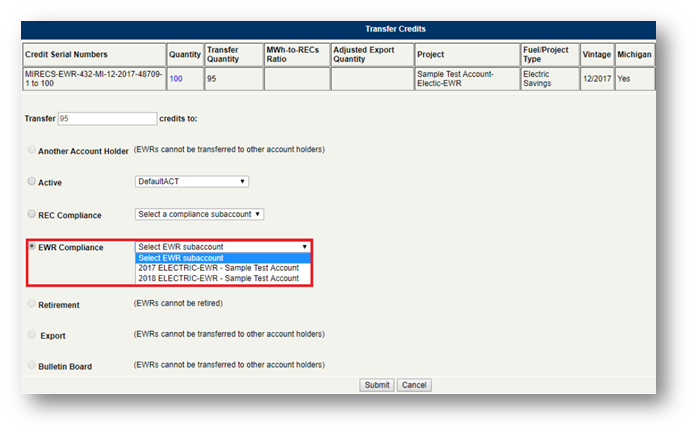
Task: Open the DefaultACT active subaccount dropdown
Action: (191, 182)
